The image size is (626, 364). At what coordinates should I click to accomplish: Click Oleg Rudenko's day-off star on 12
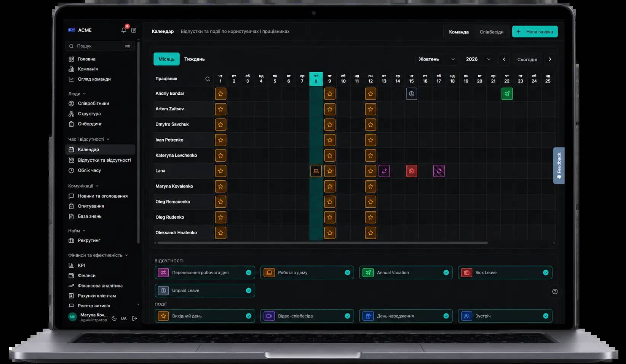pyautogui.click(x=370, y=217)
